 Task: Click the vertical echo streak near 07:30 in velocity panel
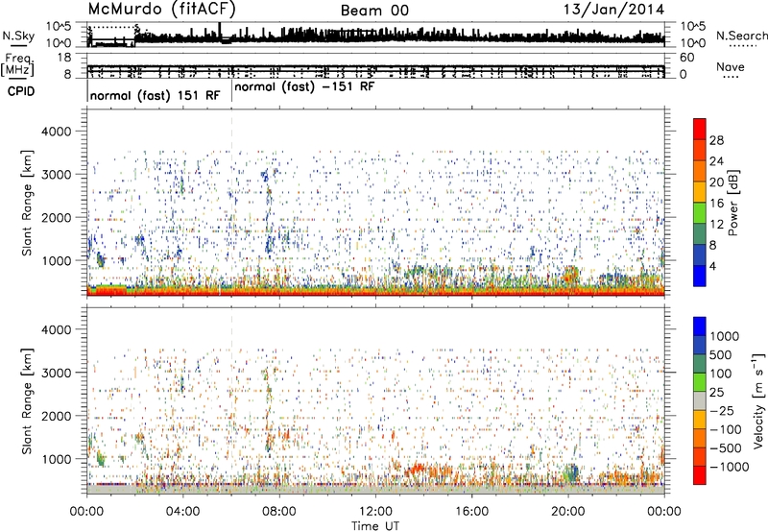coord(268,409)
